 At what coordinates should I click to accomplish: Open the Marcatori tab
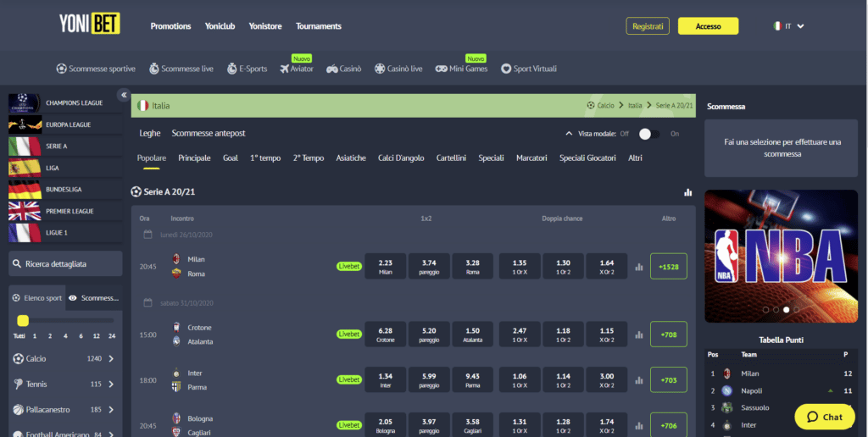(x=531, y=158)
